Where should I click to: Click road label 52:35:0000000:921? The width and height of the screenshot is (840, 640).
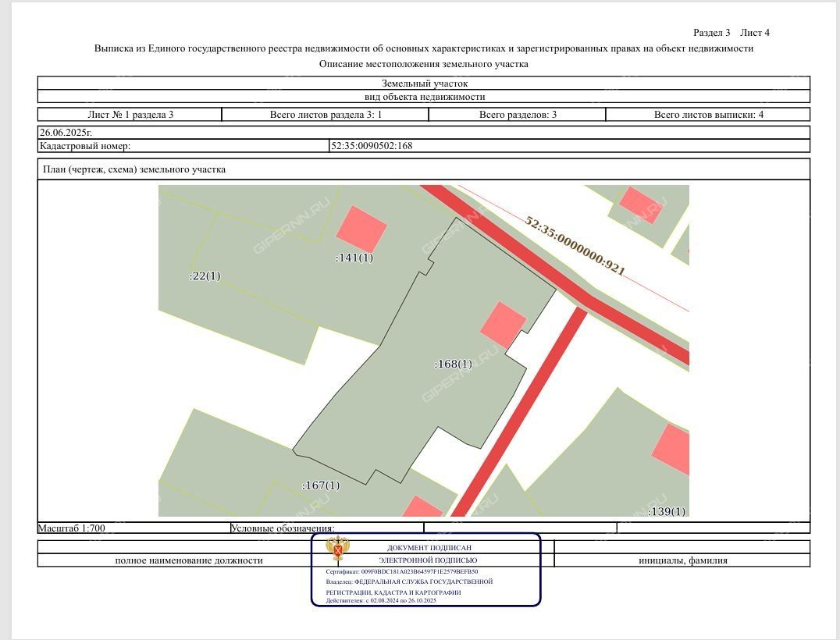pyautogui.click(x=575, y=246)
